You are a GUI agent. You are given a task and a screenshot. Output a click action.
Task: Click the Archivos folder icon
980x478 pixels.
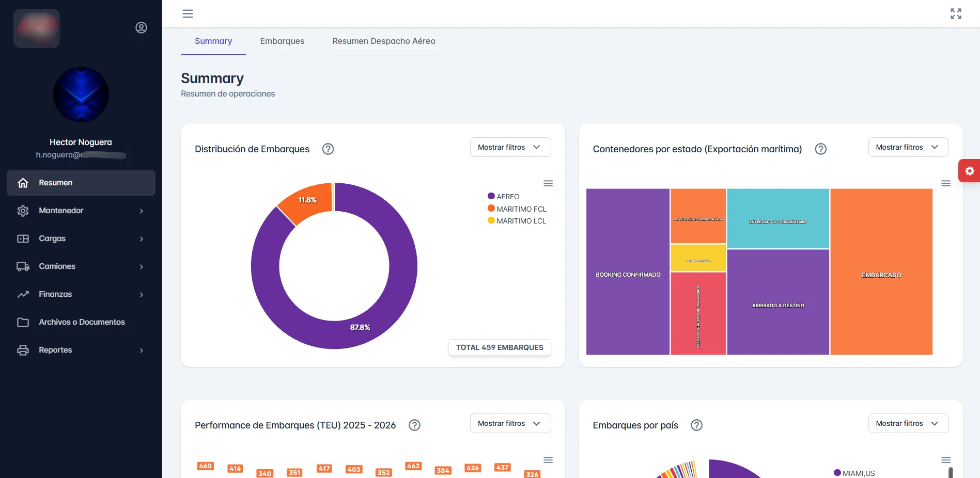(23, 322)
